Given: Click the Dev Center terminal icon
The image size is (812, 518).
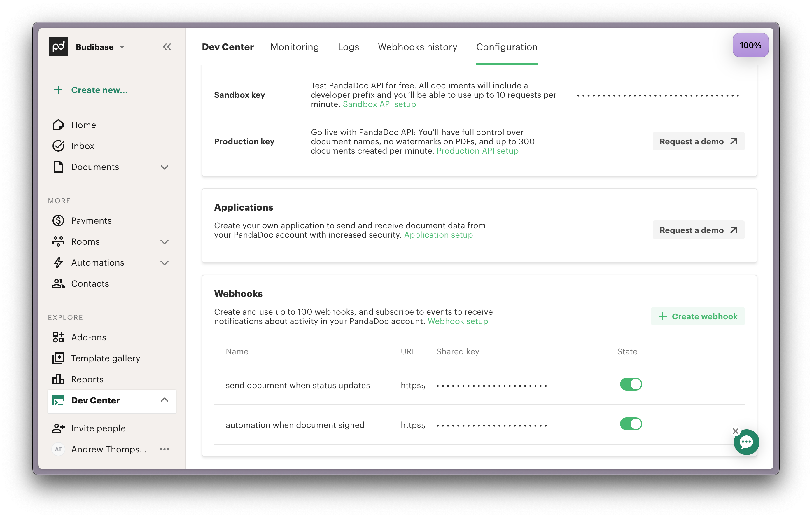Looking at the screenshot, I should tap(58, 400).
